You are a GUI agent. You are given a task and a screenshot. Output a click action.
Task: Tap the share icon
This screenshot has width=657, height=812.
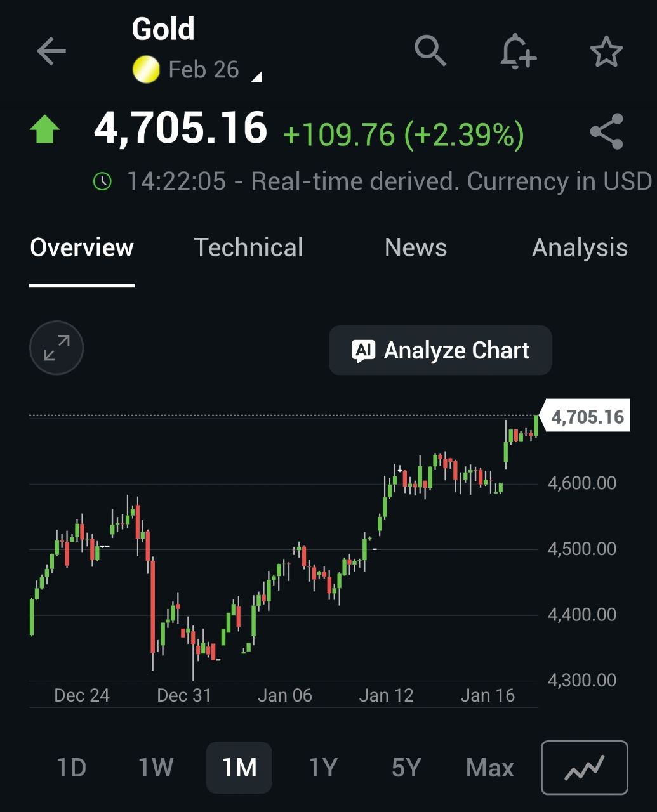pos(606,132)
